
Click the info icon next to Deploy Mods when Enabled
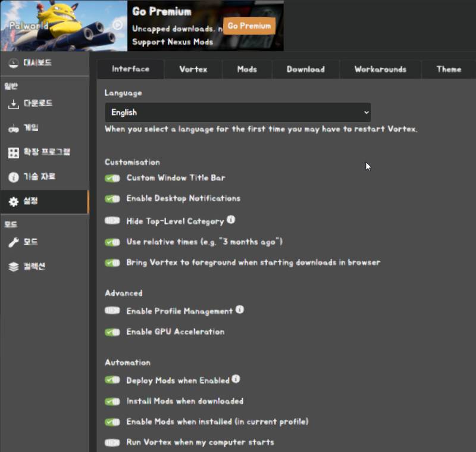coord(237,379)
